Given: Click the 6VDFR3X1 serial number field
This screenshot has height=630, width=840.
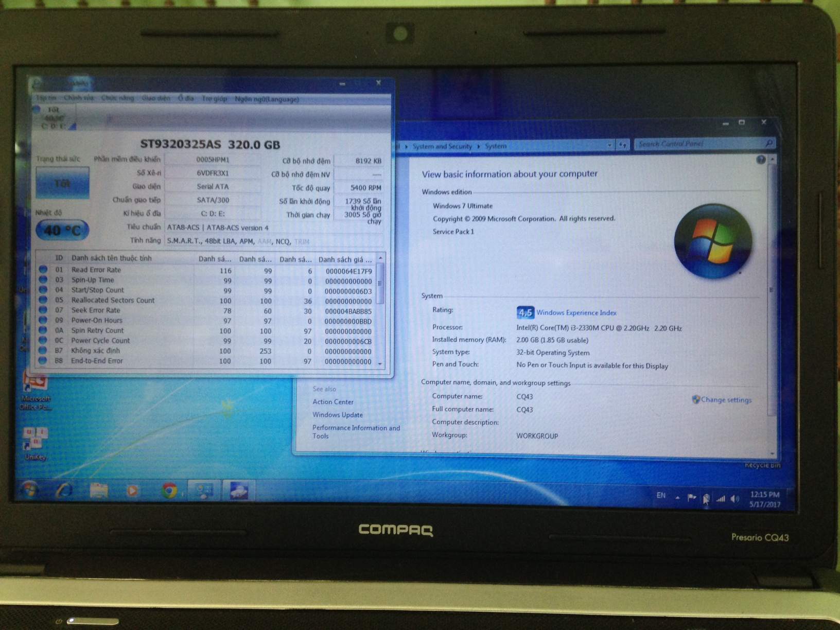Looking at the screenshot, I should pyautogui.click(x=213, y=173).
